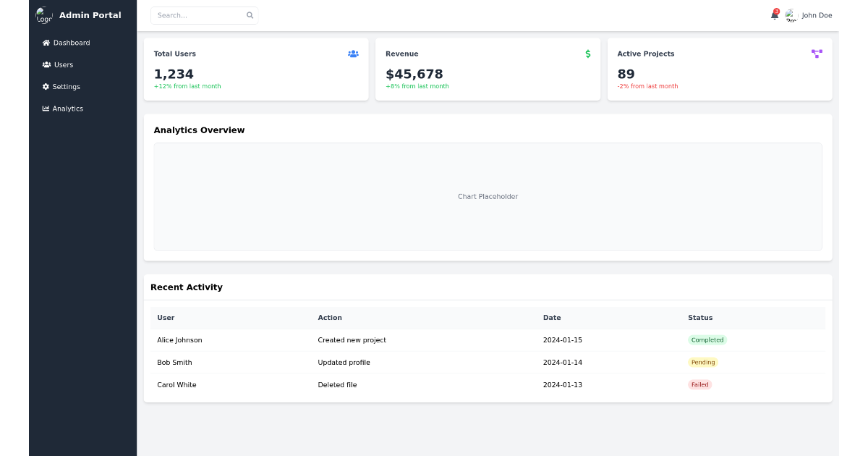This screenshot has height=456, width=868.
Task: Click the Total Users people icon
Action: pyautogui.click(x=353, y=54)
